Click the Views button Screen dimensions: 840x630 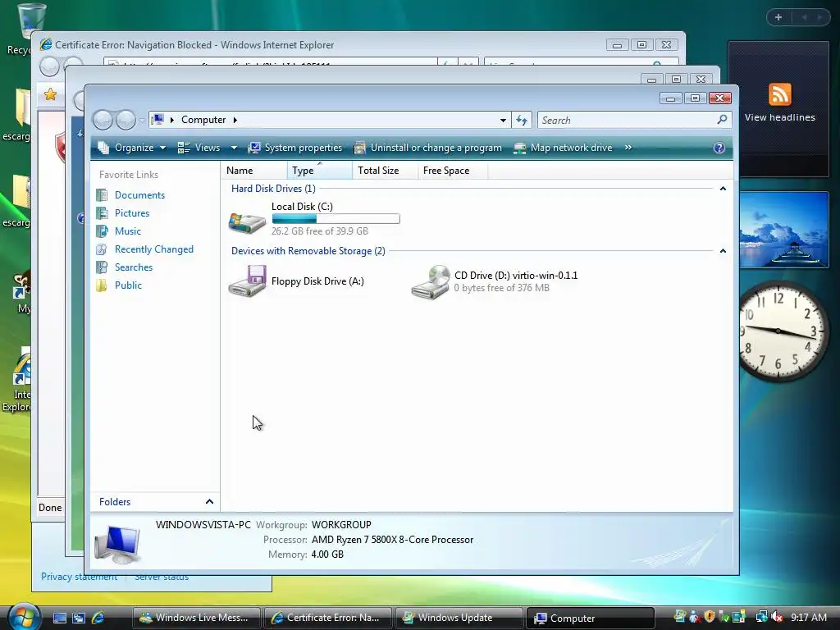[199, 148]
